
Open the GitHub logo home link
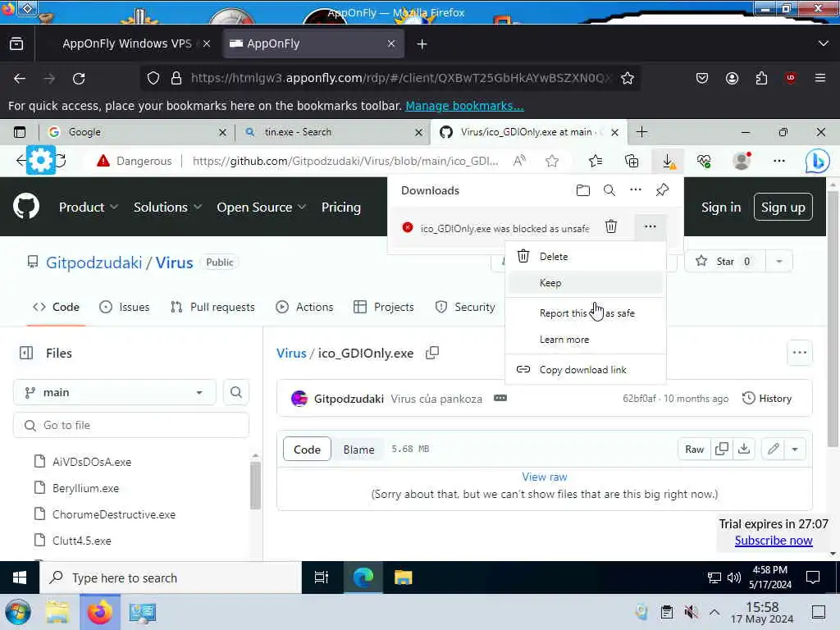25,206
